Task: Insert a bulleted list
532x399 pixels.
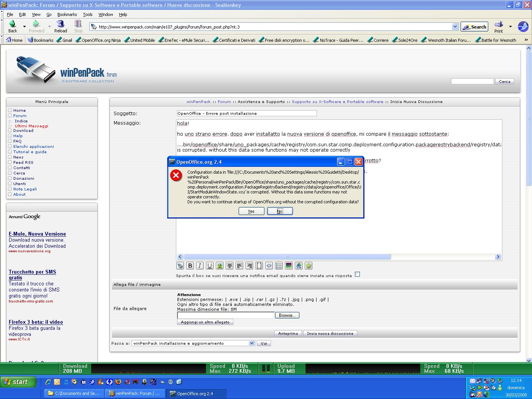Action: [x=279, y=266]
